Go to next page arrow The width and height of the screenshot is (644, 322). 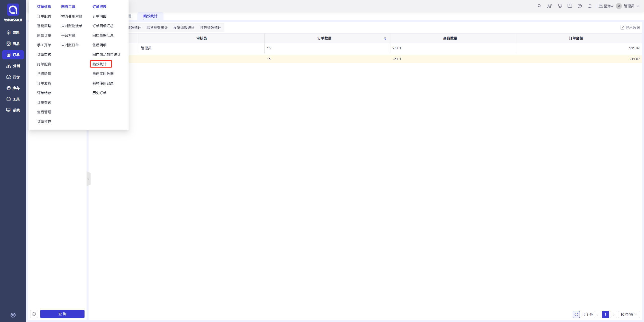pos(614,314)
